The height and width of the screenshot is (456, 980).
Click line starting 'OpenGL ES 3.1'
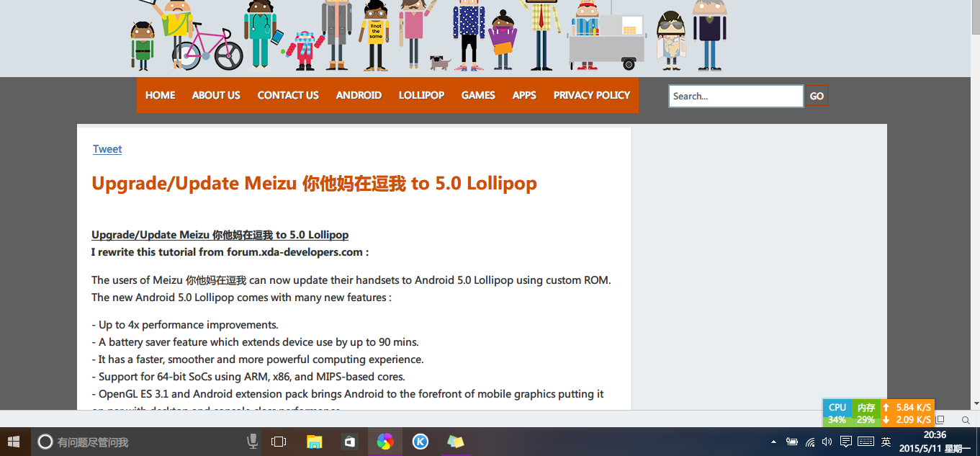[348, 394]
